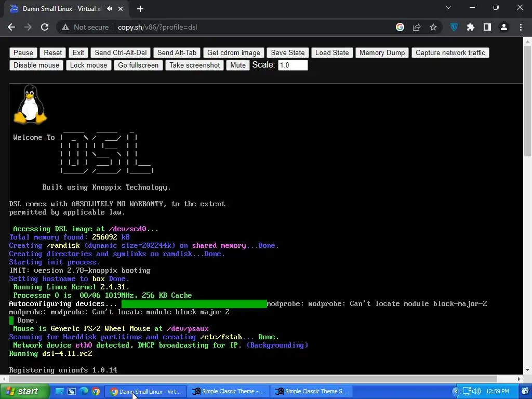
Task: Open a new browser tab
Action: [140, 9]
